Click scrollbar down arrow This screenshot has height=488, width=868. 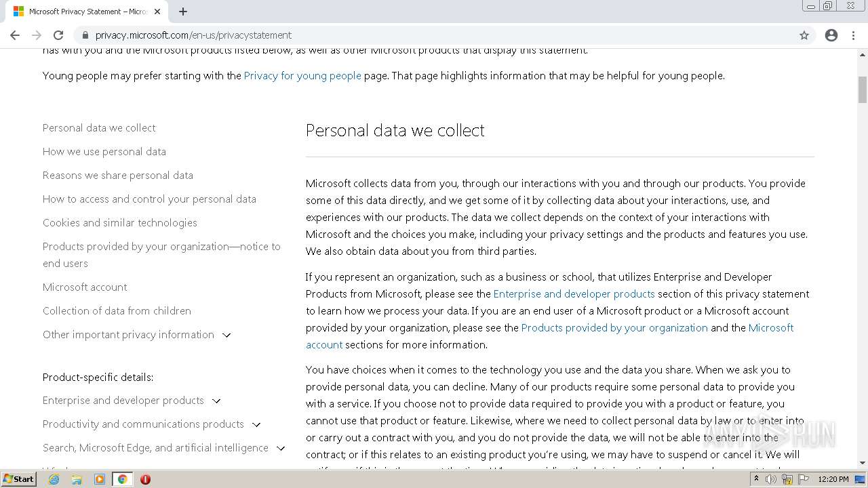click(x=863, y=463)
